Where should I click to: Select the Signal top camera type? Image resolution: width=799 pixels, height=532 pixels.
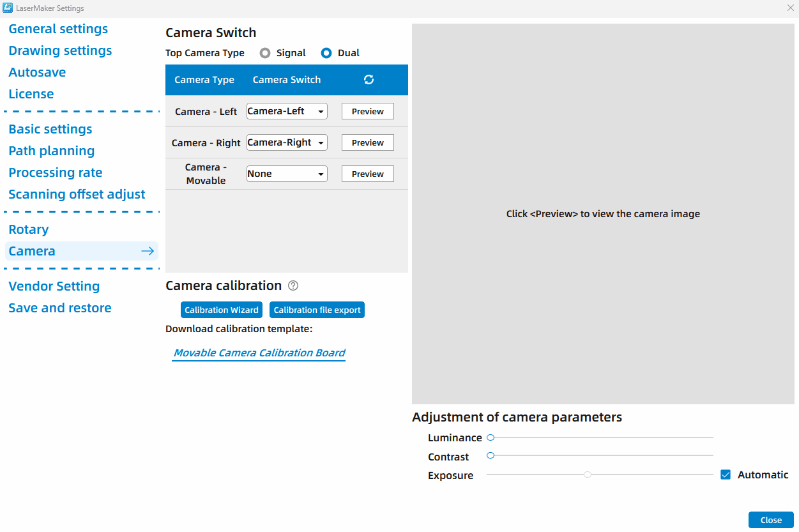point(265,53)
